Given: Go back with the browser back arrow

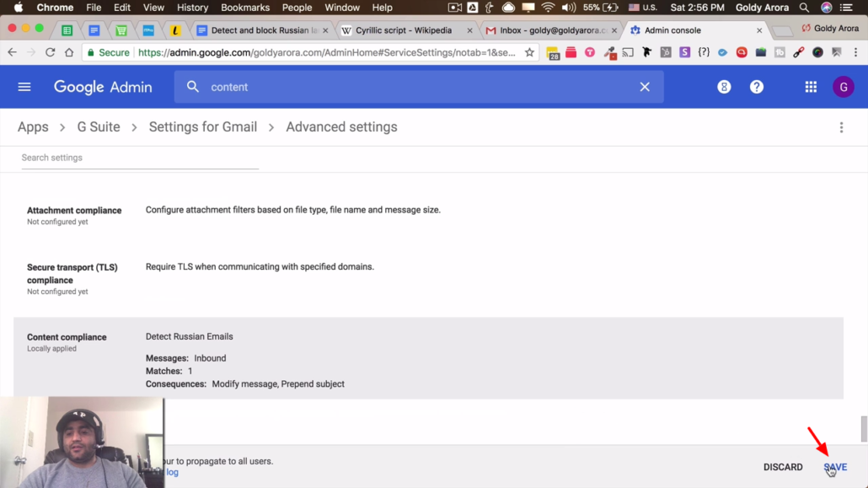Looking at the screenshot, I should click(12, 52).
